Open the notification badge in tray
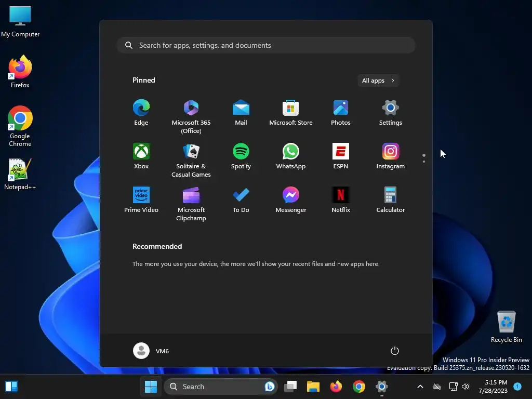 pos(517,387)
